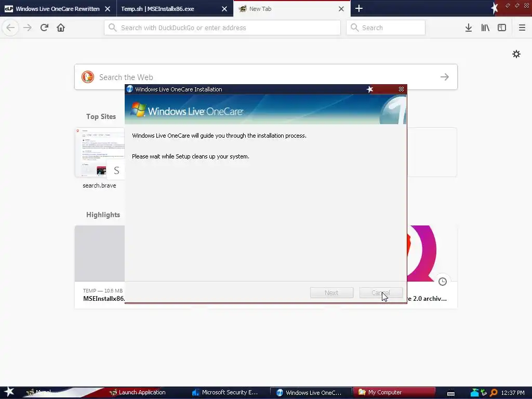This screenshot has height=399, width=532.
Task: Open the Start menu star button
Action: tap(9, 392)
